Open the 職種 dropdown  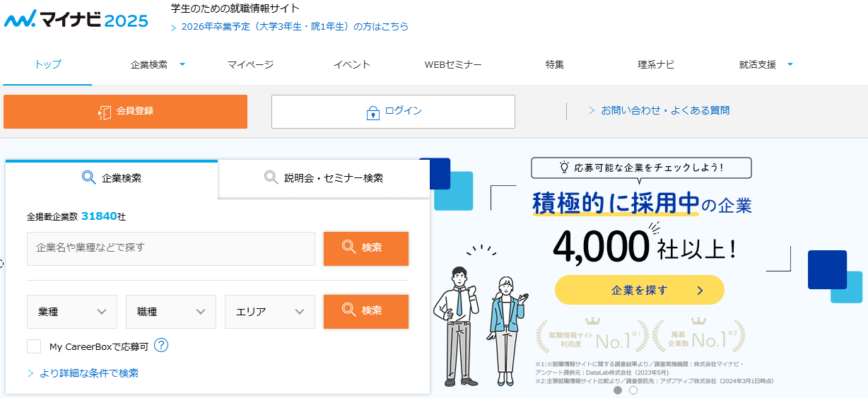pos(171,312)
